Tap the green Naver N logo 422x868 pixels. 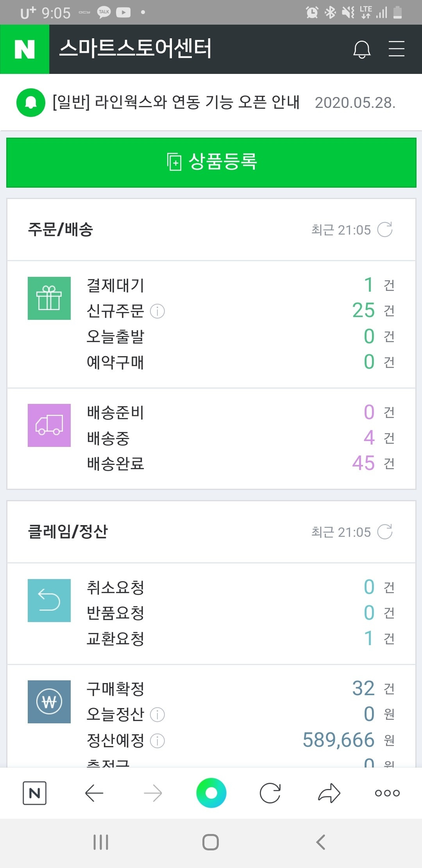click(x=25, y=49)
